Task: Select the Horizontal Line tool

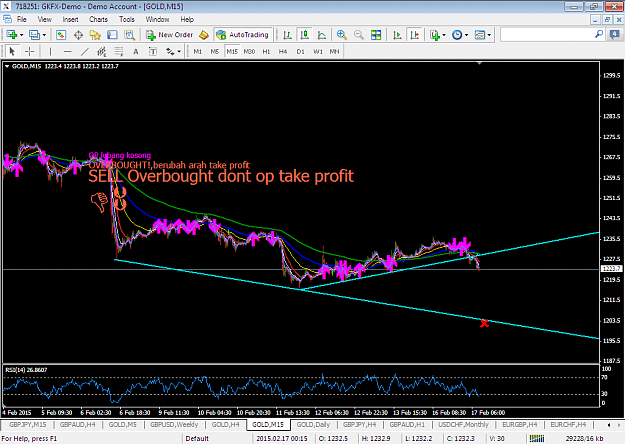Action: (x=68, y=51)
